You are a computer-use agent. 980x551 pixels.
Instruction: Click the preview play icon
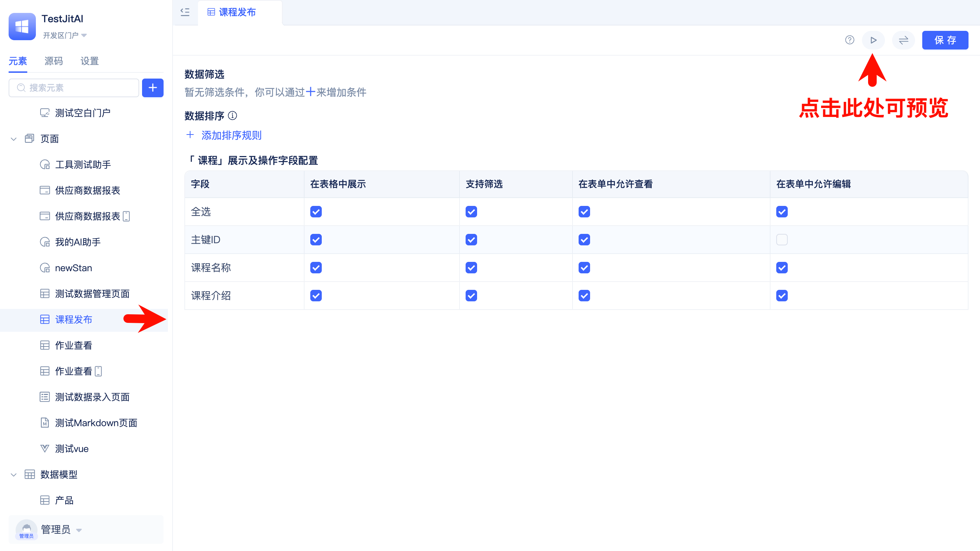click(873, 40)
